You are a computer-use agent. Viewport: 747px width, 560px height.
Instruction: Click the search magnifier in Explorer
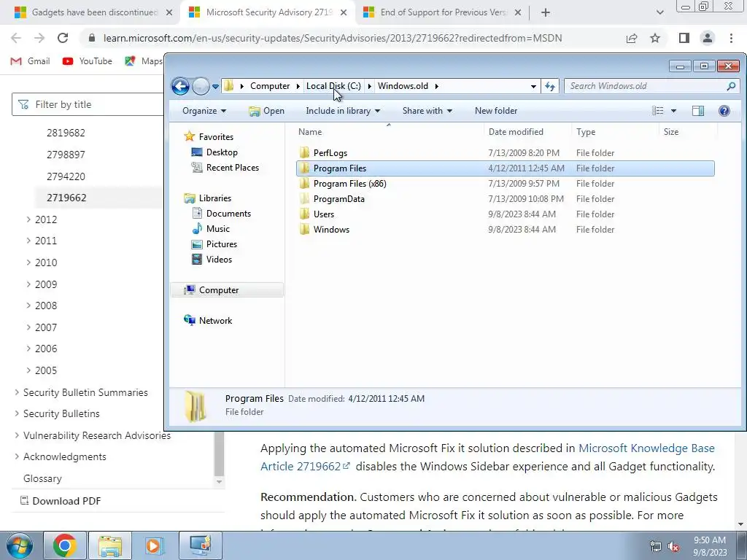[x=731, y=86]
